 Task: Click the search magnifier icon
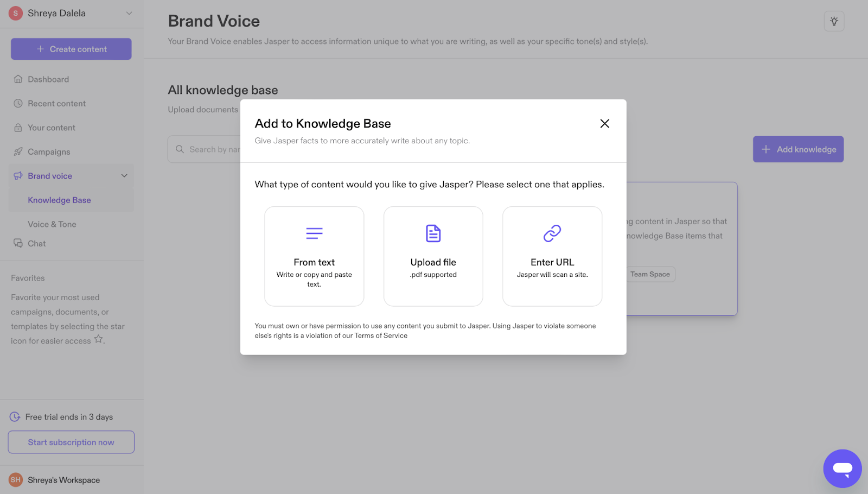(x=180, y=149)
